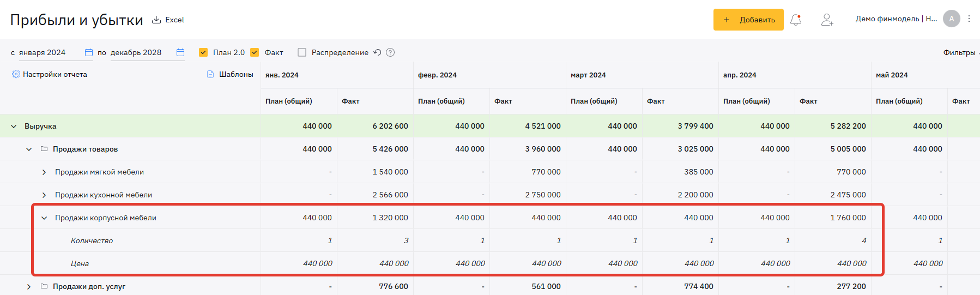Collapse Продажи корпусной мебели row
The width and height of the screenshot is (980, 295).
click(x=44, y=218)
